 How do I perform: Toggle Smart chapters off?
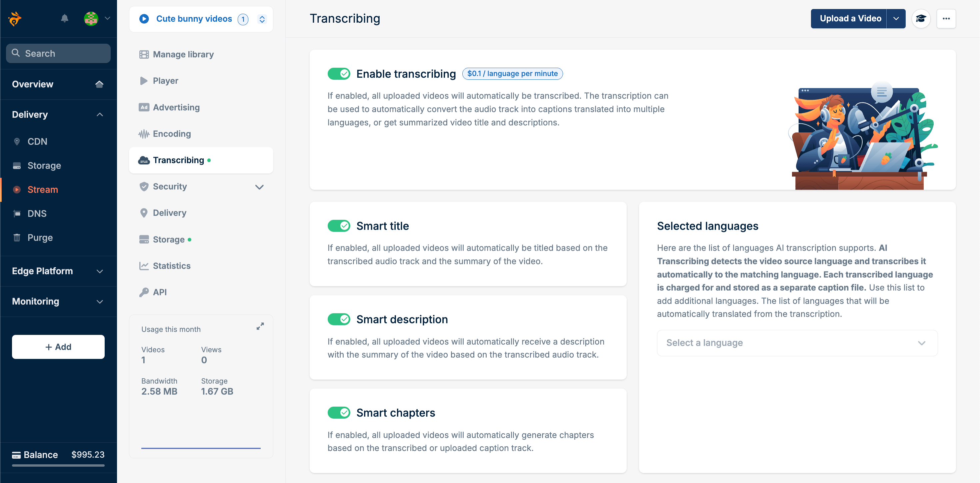click(339, 413)
